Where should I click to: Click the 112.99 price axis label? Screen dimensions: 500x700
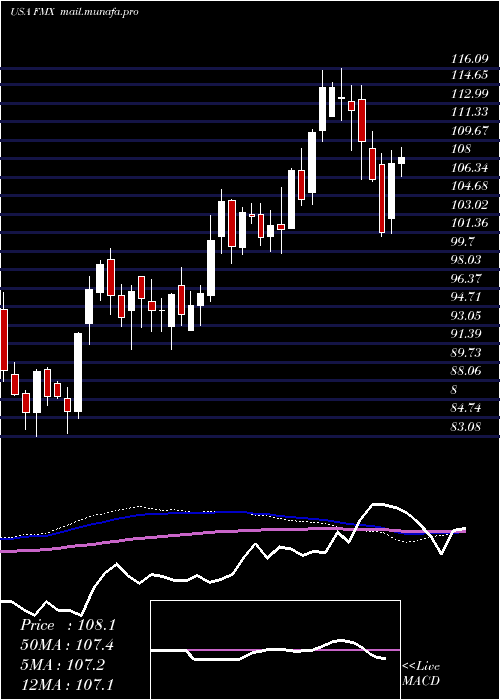click(469, 94)
